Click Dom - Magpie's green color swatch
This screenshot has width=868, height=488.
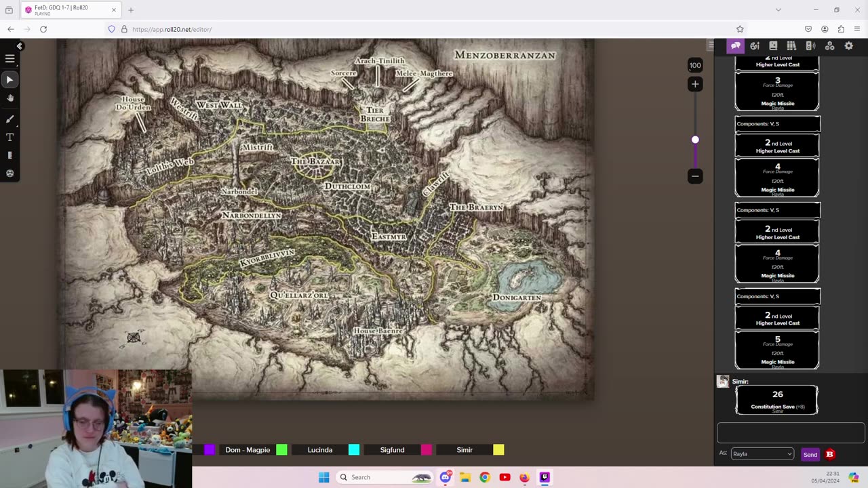coord(281,450)
